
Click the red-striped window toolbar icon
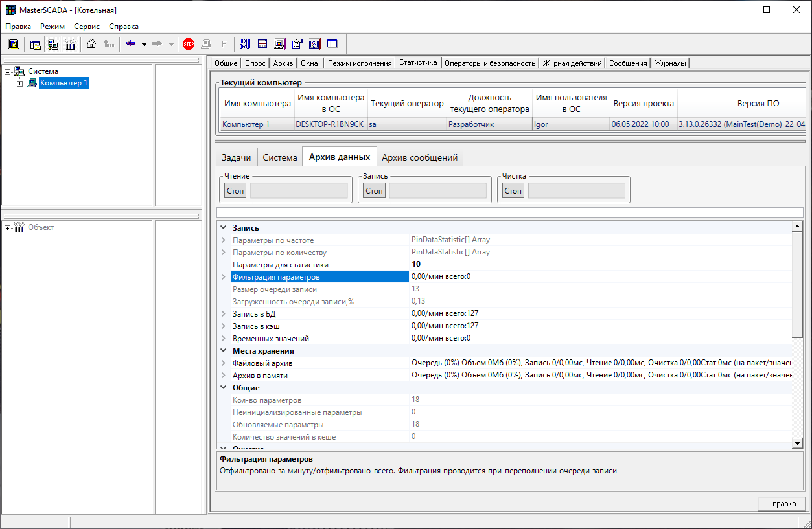262,44
